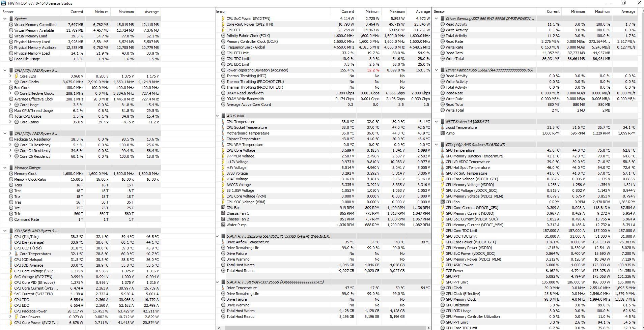The width and height of the screenshot is (644, 330).
Task: Click the GPU Core Voltage bolt icon
Action: pyautogui.click(x=442, y=179)
